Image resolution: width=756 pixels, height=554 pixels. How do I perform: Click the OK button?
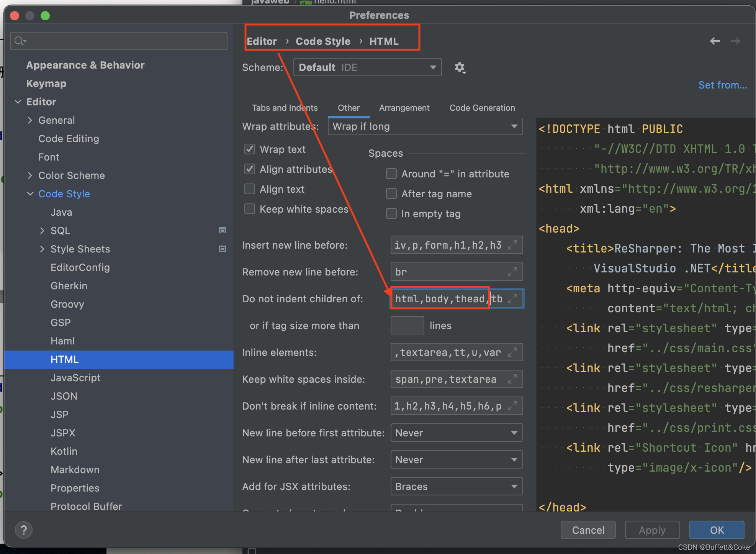click(717, 530)
